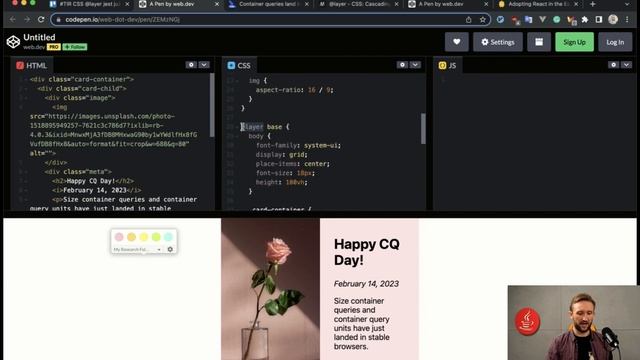Image resolution: width=640 pixels, height=360 pixels.
Task: Switch to the #TIR CSS @layer tab
Action: (90, 4)
